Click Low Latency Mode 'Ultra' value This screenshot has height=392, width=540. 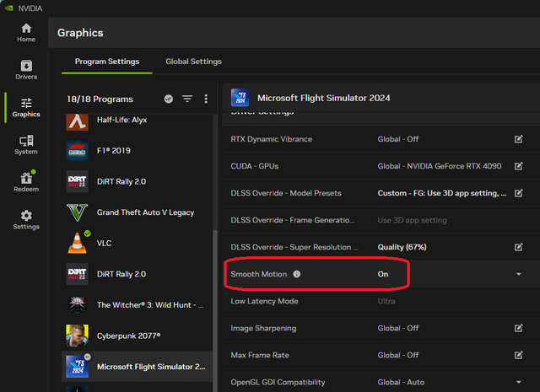pyautogui.click(x=386, y=301)
